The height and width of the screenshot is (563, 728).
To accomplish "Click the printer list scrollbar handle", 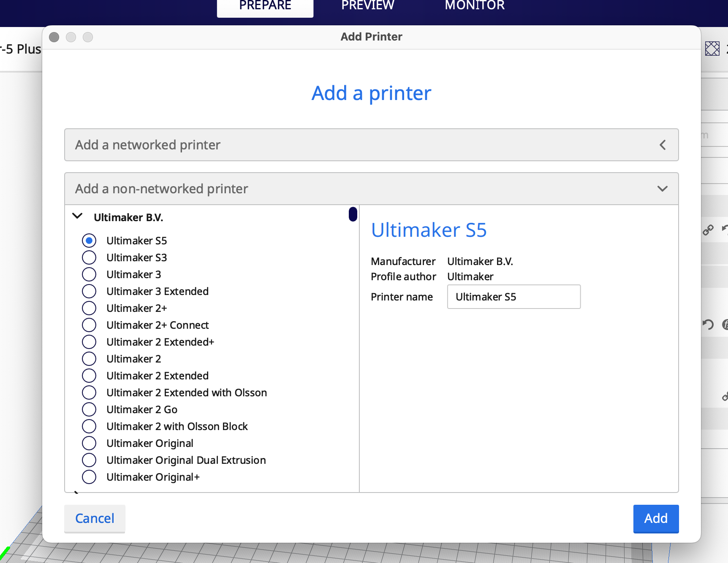I will [353, 214].
